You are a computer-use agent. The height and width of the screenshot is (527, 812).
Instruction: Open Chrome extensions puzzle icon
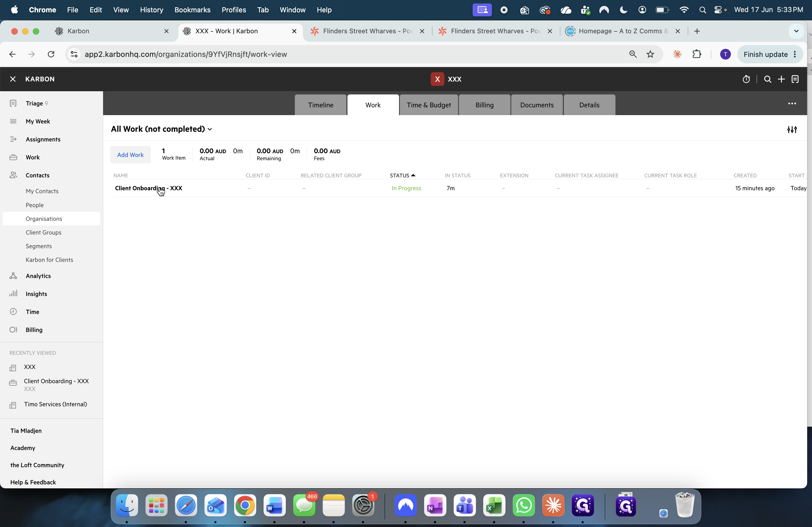697,54
